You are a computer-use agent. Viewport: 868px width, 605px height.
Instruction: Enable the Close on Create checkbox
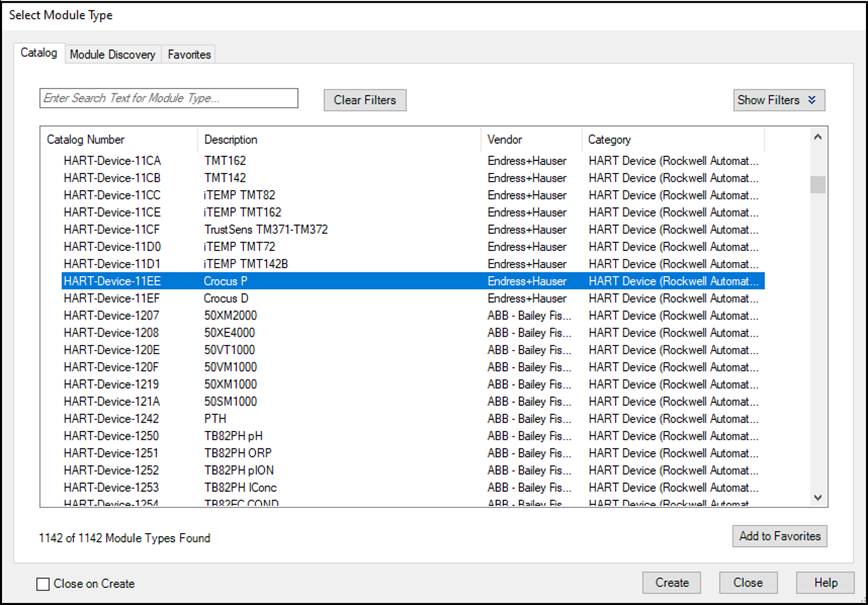[x=43, y=584]
